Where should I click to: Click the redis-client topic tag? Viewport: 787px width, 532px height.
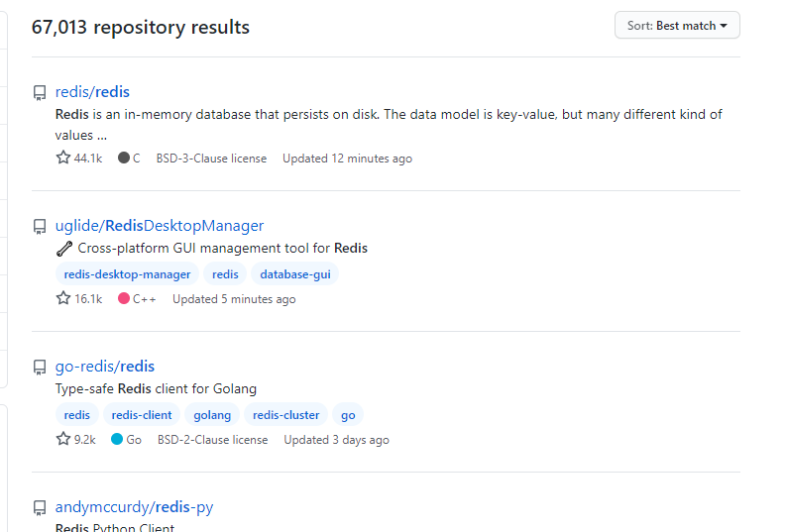[x=142, y=415]
